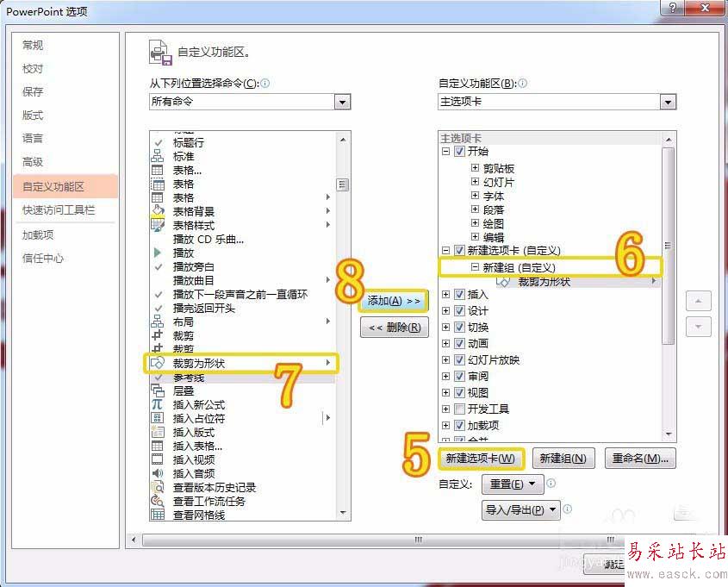Select 播放下一段声音之前一直循环 command
The image size is (728, 587).
(x=240, y=295)
